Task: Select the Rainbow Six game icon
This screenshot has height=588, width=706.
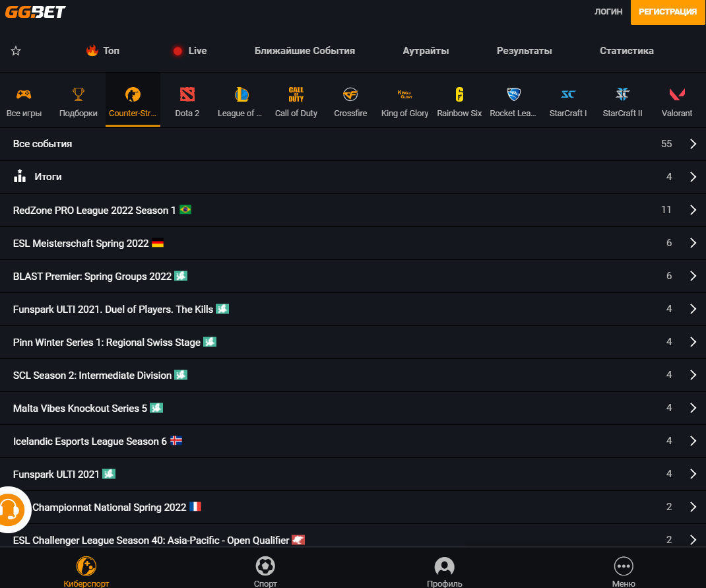Action: (459, 94)
